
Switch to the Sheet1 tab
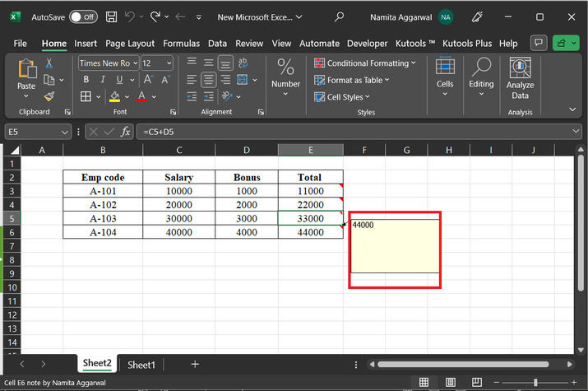(x=141, y=364)
